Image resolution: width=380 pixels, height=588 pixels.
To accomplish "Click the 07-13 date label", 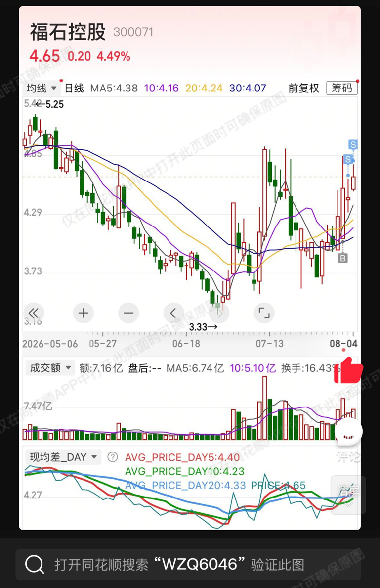I will coord(270,344).
